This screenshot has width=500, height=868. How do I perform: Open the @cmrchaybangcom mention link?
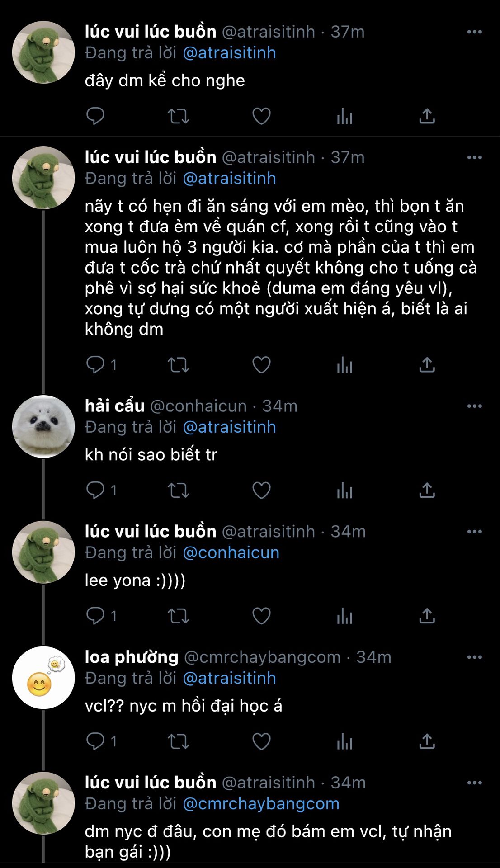coord(261,803)
